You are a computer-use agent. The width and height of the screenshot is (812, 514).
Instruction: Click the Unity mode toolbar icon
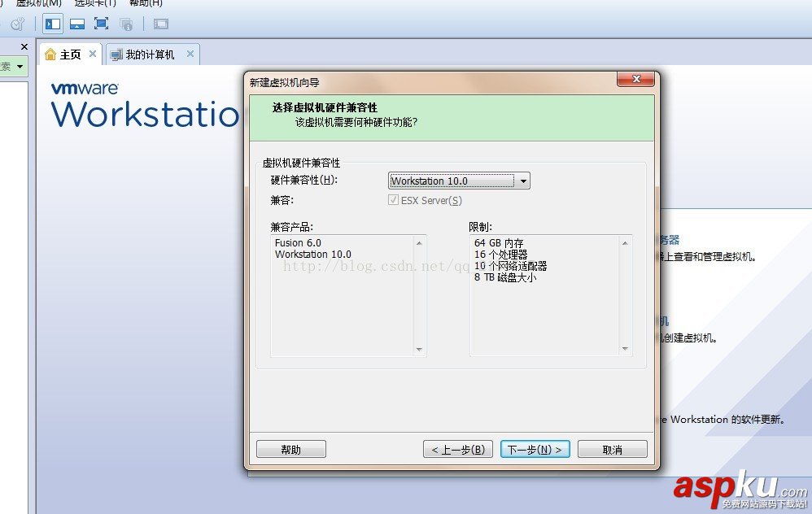pos(126,24)
